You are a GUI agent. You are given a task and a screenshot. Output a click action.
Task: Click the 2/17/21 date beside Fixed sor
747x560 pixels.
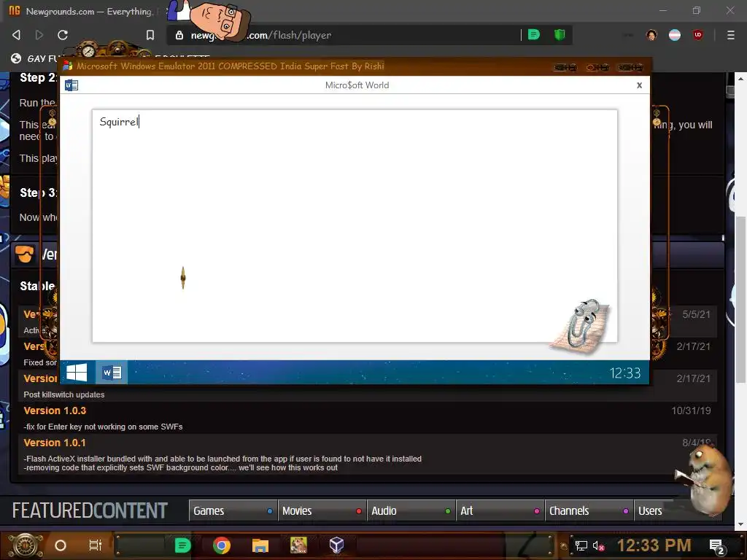[693, 346]
